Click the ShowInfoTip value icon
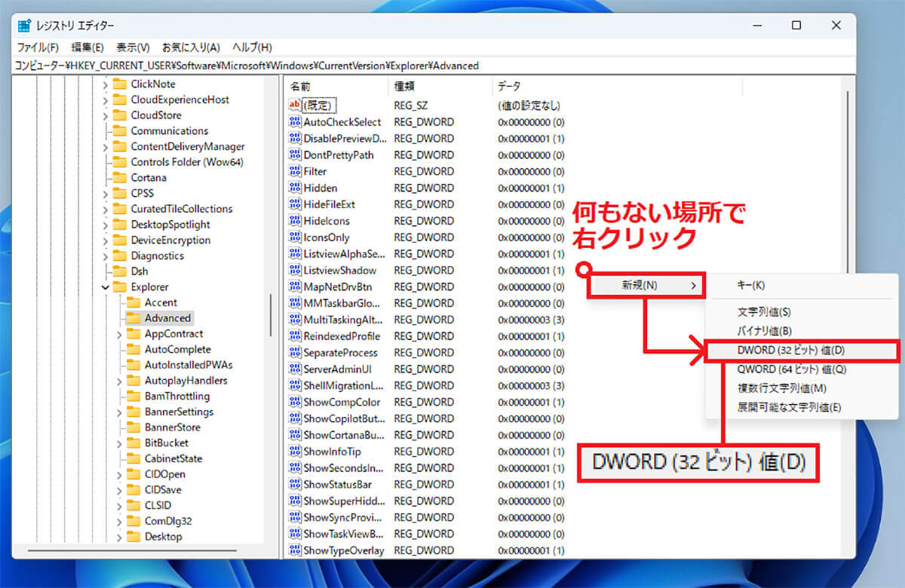 (x=295, y=452)
